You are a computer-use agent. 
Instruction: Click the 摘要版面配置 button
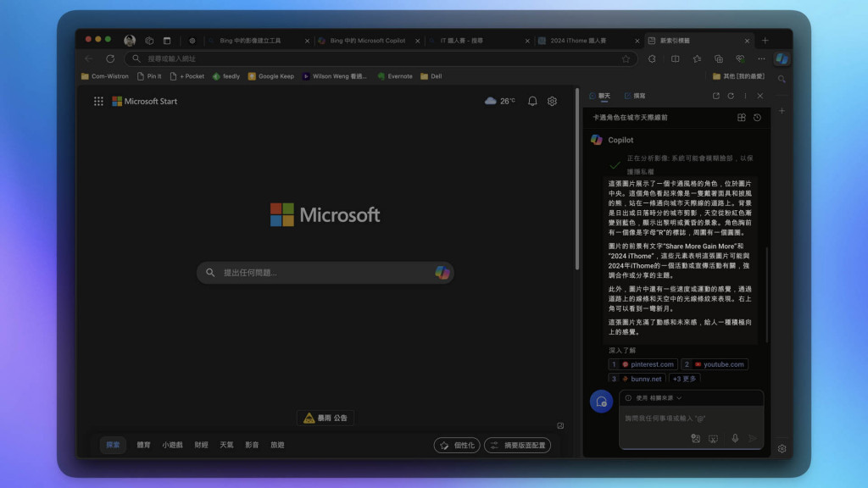coord(518,445)
